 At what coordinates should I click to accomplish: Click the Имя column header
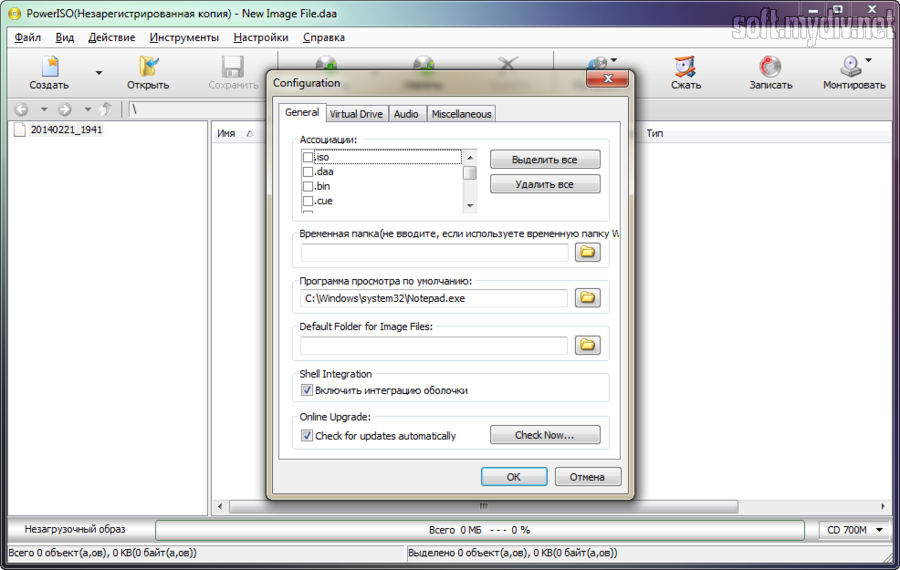(226, 133)
